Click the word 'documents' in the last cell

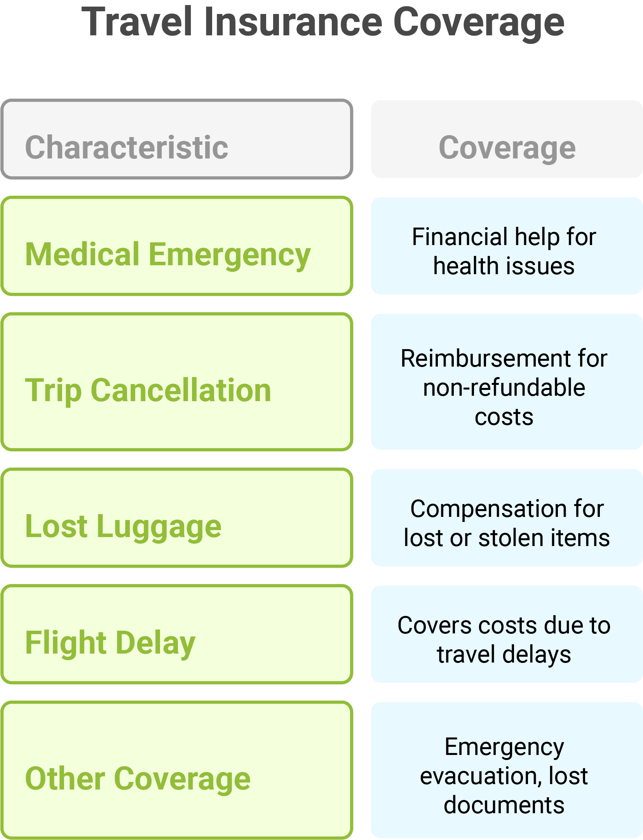click(x=504, y=805)
